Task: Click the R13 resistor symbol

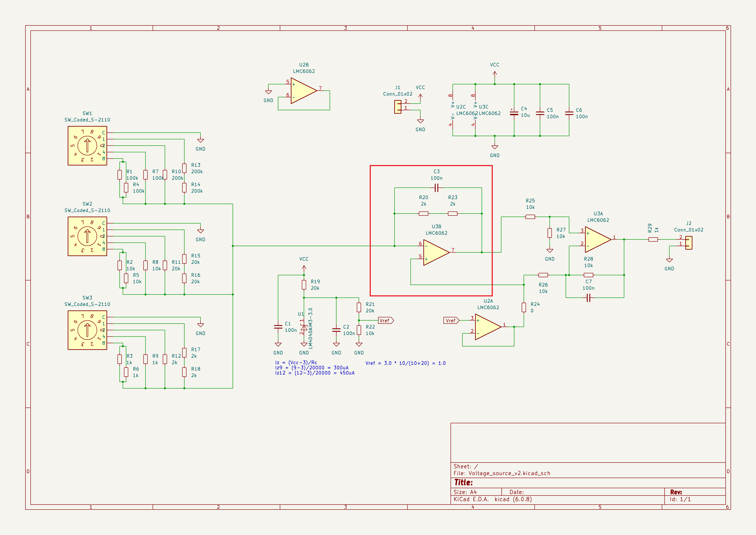Action: (184, 168)
